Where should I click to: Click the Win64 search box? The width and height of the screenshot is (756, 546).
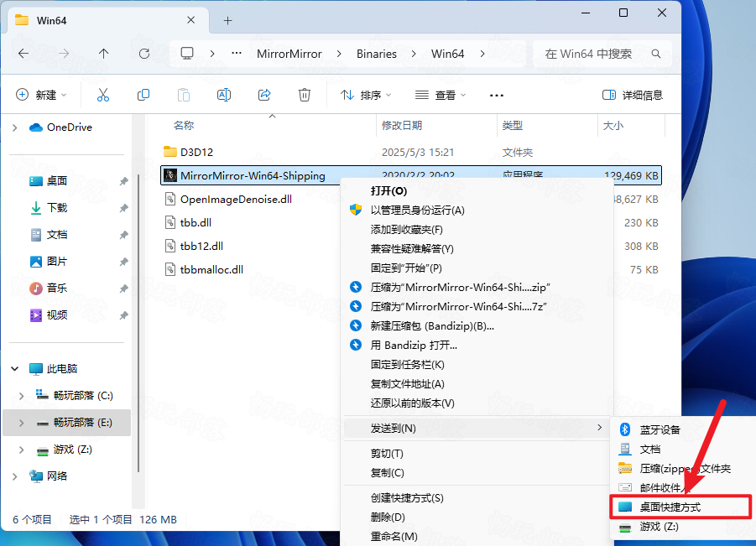[x=602, y=54]
